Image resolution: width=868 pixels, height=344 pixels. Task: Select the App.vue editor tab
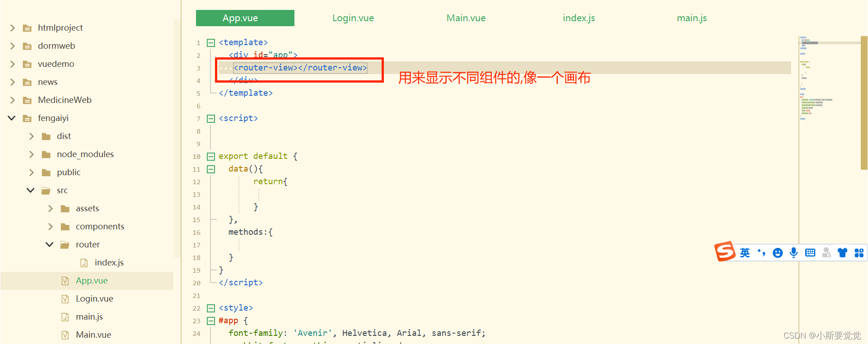[x=245, y=18]
